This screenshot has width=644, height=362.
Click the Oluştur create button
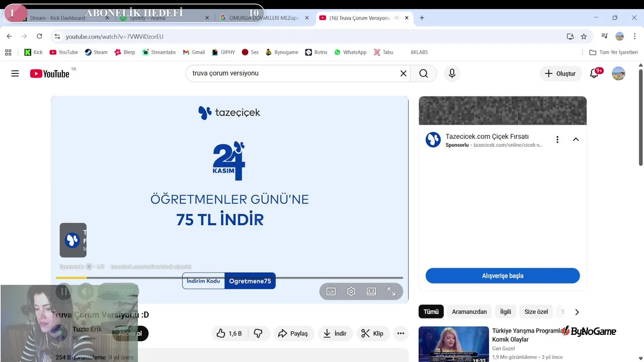tap(560, 73)
